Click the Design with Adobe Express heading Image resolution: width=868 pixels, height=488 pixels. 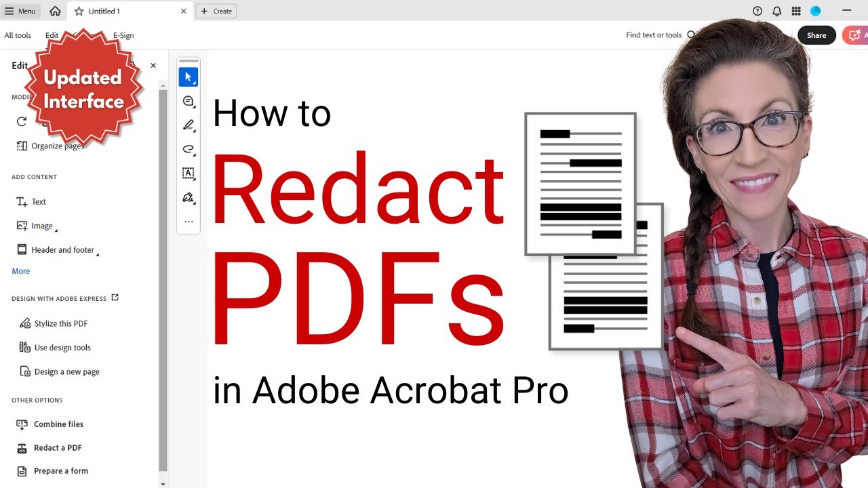pos(59,299)
